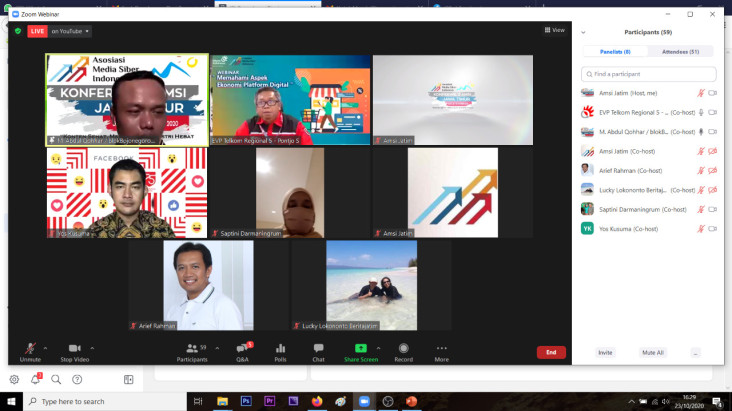Image resolution: width=732 pixels, height=411 pixels.
Task: Click search magnifier in background window
Action: (x=56, y=379)
